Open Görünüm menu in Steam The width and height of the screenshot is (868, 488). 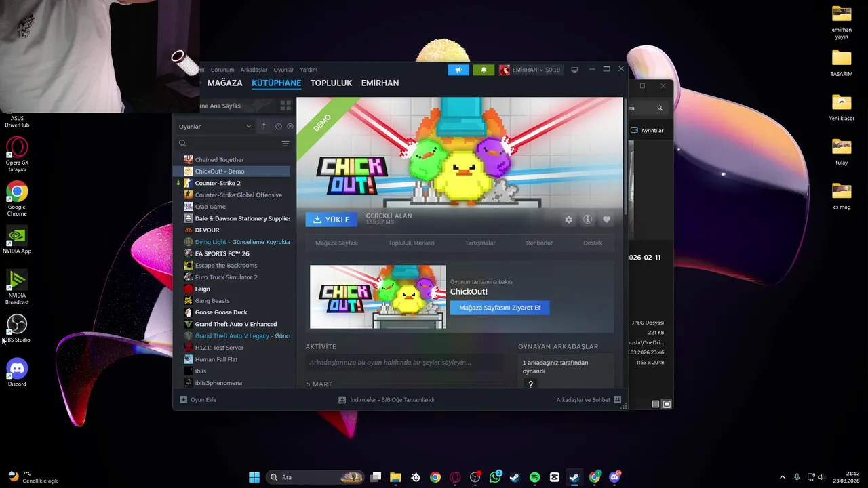click(x=222, y=70)
